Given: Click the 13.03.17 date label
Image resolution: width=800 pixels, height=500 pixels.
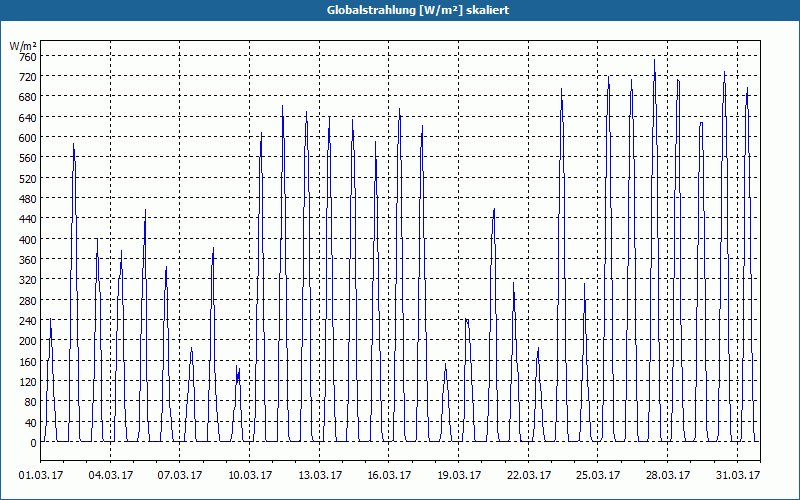Looking at the screenshot, I should [x=320, y=475].
